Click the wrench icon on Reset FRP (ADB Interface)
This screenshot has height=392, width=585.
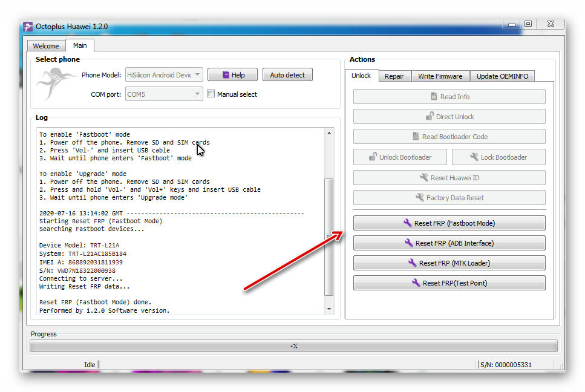click(408, 243)
